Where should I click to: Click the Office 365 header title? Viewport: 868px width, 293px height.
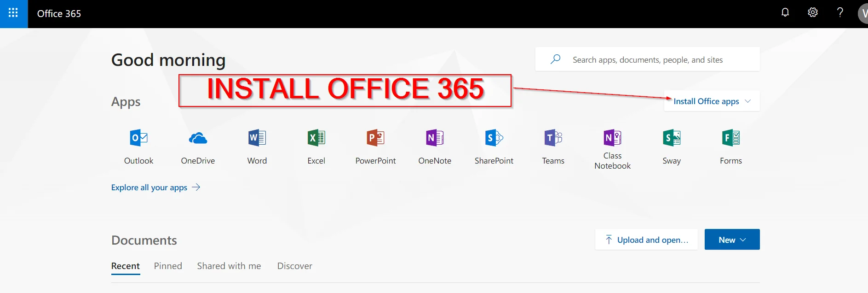tap(59, 13)
